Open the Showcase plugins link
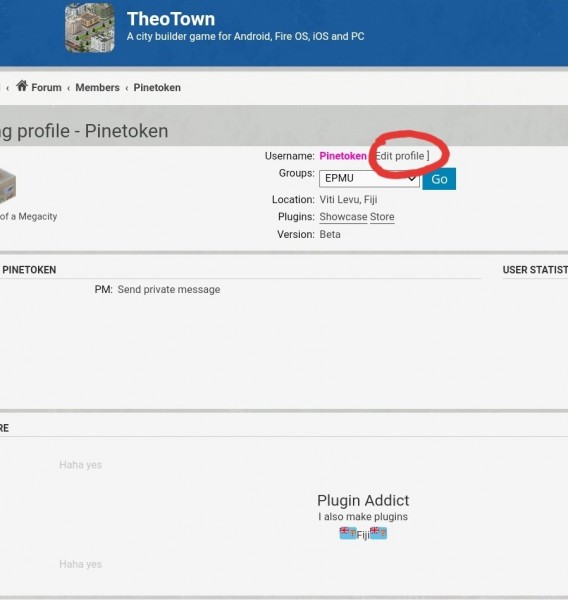Image resolution: width=568 pixels, height=600 pixels. pos(343,217)
